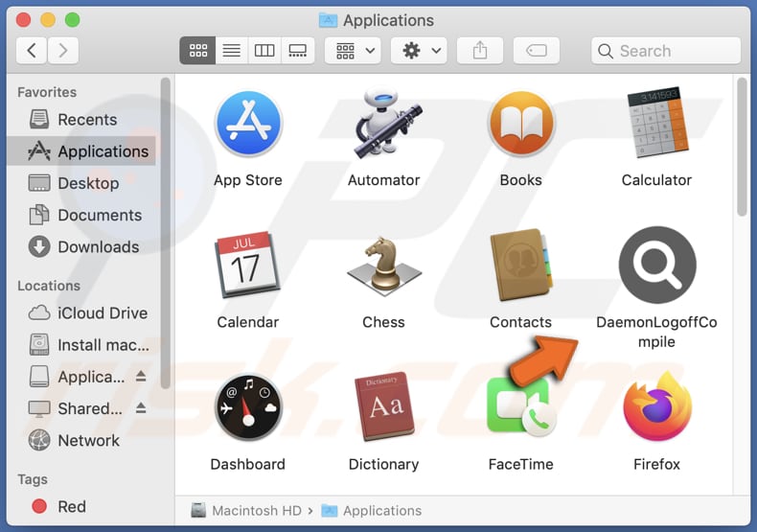This screenshot has width=757, height=532.
Task: Click the Share toolbar button
Action: pos(480,50)
